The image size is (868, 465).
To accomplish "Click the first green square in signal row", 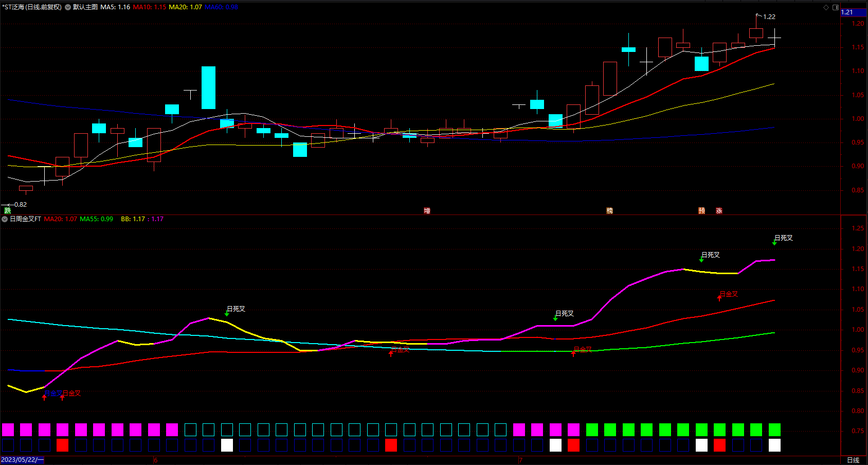I will (592, 430).
